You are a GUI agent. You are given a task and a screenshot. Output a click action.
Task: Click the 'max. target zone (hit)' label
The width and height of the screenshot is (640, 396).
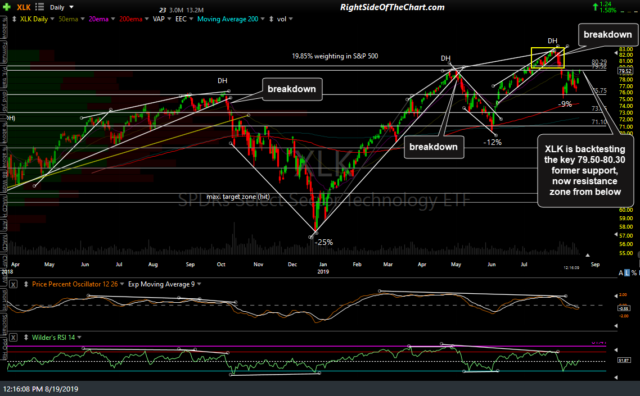238,197
